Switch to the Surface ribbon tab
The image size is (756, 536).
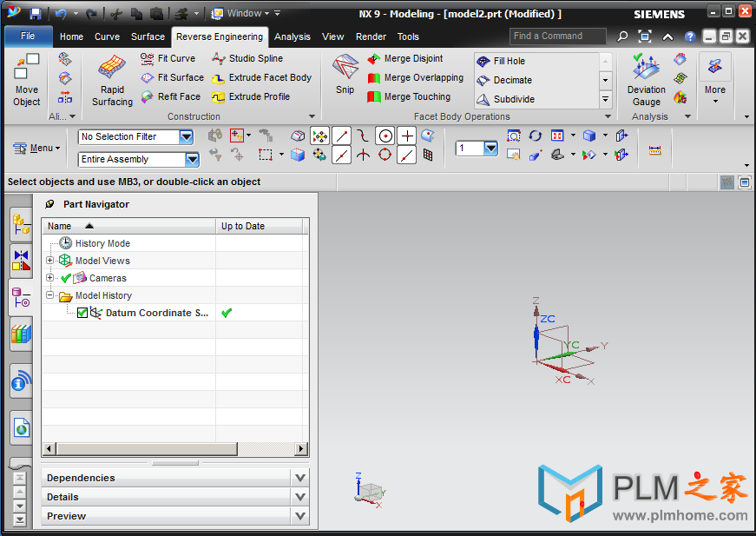(x=148, y=36)
